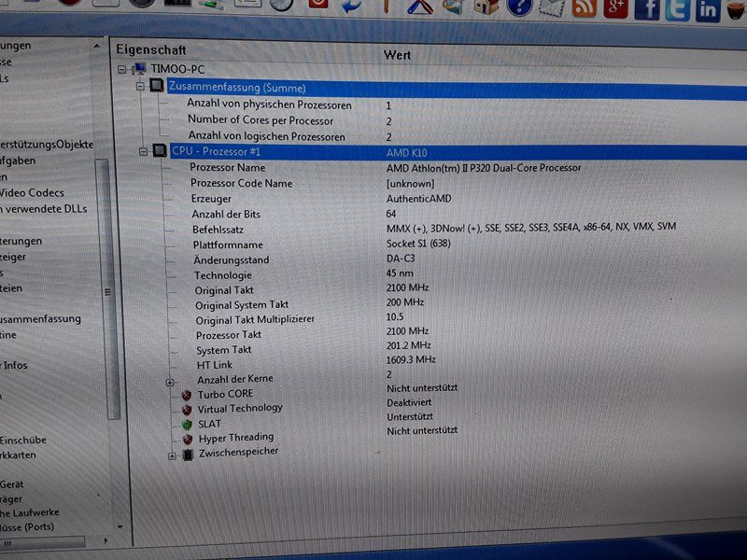Screen dimensions: 747x560
Task: Click the Deaktiviert value for Virtual Technology
Action: 409,403
